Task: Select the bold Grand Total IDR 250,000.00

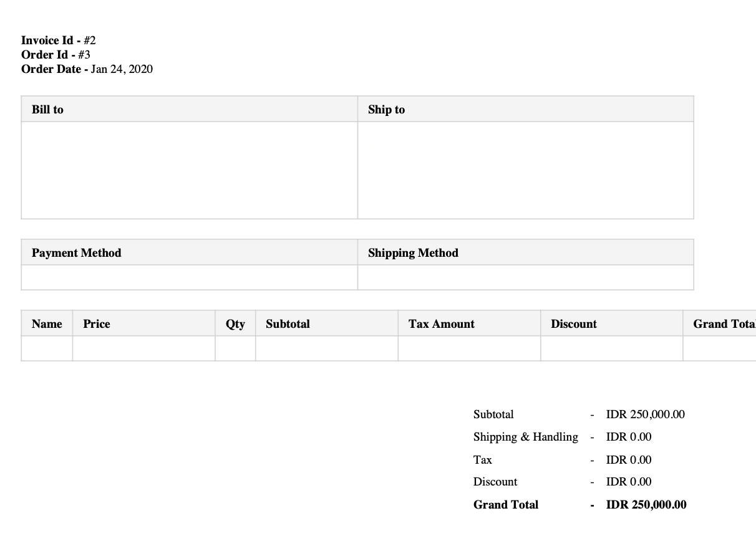Action: 646,505
